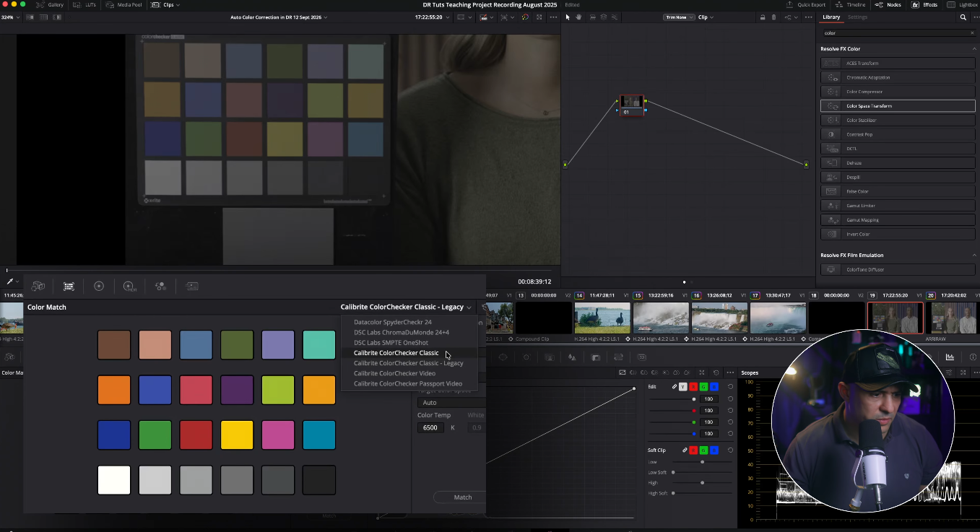Open the viewer zoom 324% dropdown
Viewport: 980px width, 532px height.
click(9, 17)
